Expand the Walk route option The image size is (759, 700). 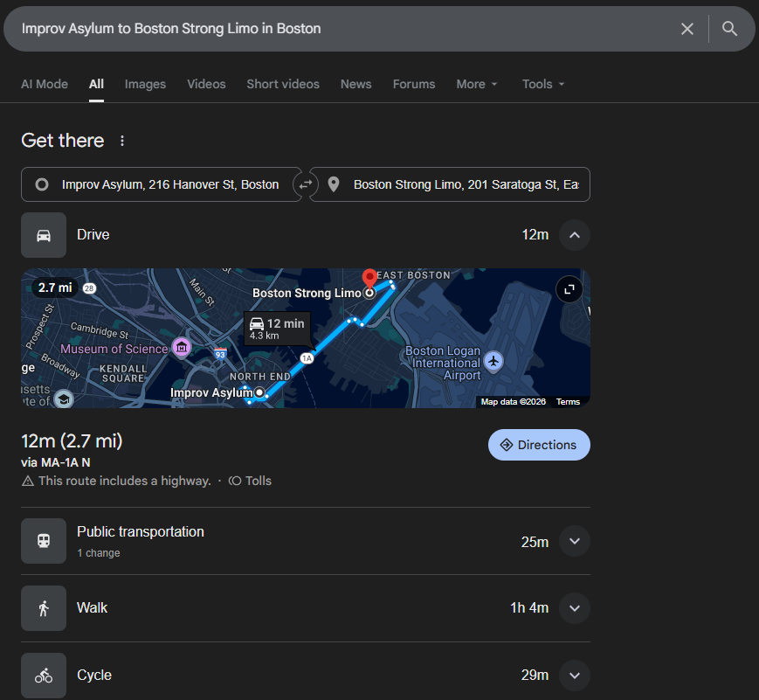click(574, 608)
